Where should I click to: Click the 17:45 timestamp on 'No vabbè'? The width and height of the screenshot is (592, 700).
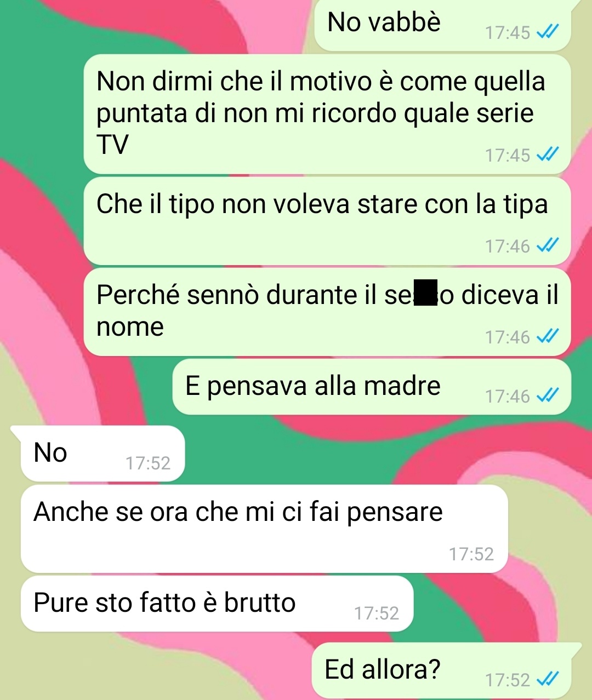tap(508, 33)
